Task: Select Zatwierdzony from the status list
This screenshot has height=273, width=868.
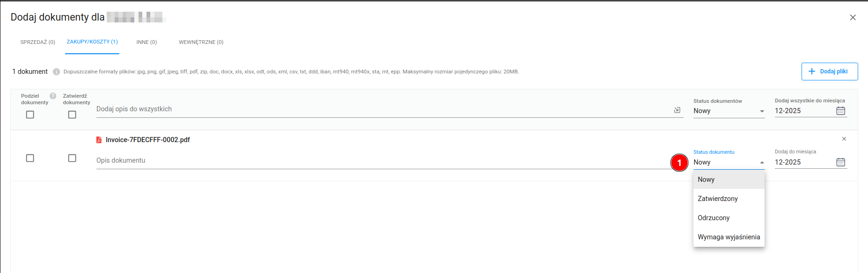Action: point(718,199)
